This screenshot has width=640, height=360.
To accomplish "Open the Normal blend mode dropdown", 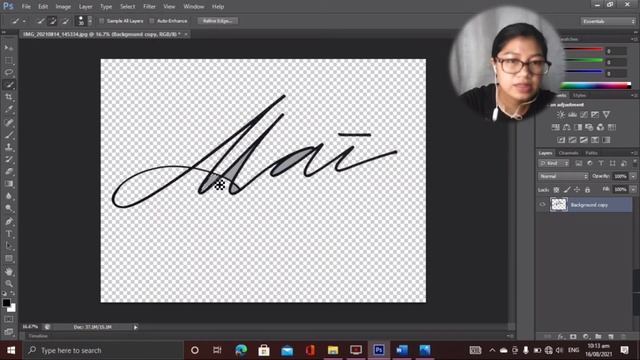I will (x=563, y=176).
